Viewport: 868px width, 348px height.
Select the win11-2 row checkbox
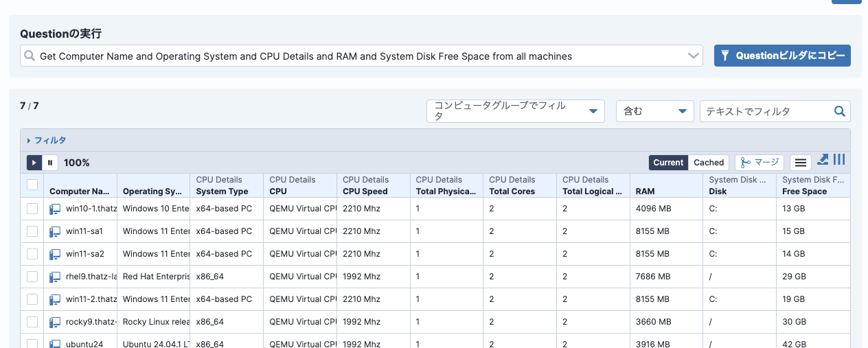click(32, 299)
